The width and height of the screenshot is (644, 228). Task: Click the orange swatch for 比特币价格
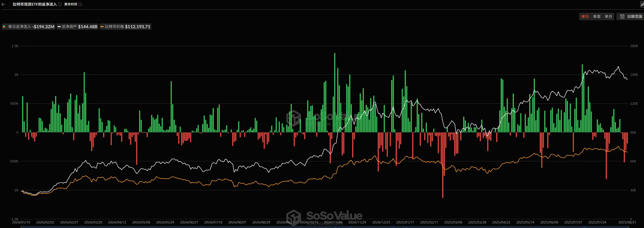pos(102,27)
